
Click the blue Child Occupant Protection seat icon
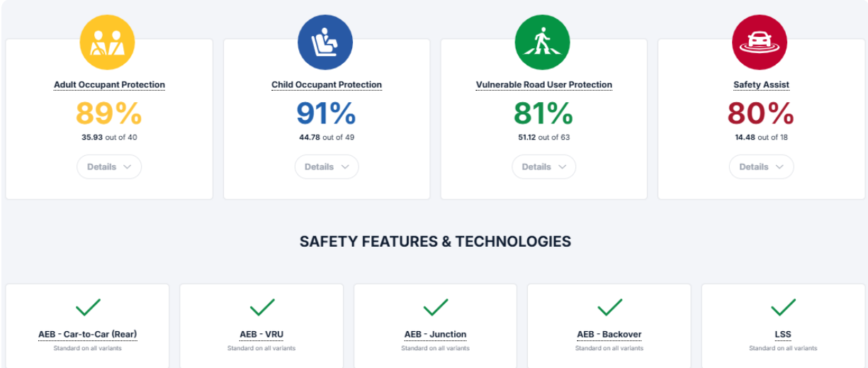point(325,42)
